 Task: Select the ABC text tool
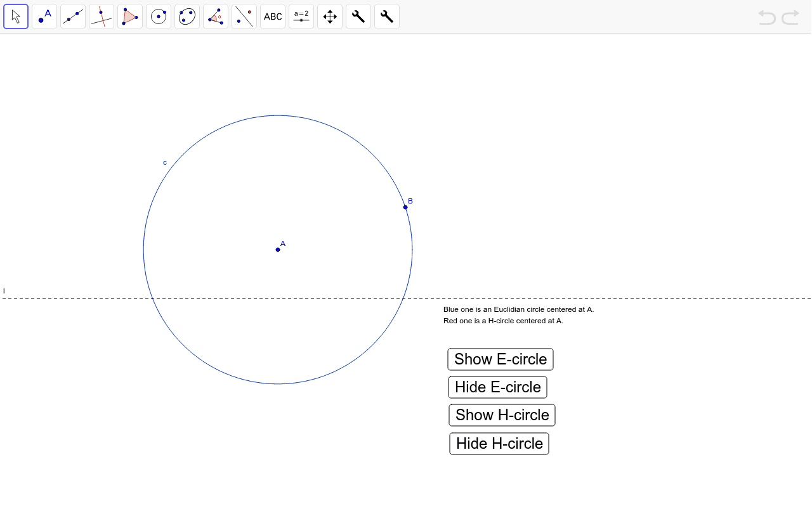(273, 16)
